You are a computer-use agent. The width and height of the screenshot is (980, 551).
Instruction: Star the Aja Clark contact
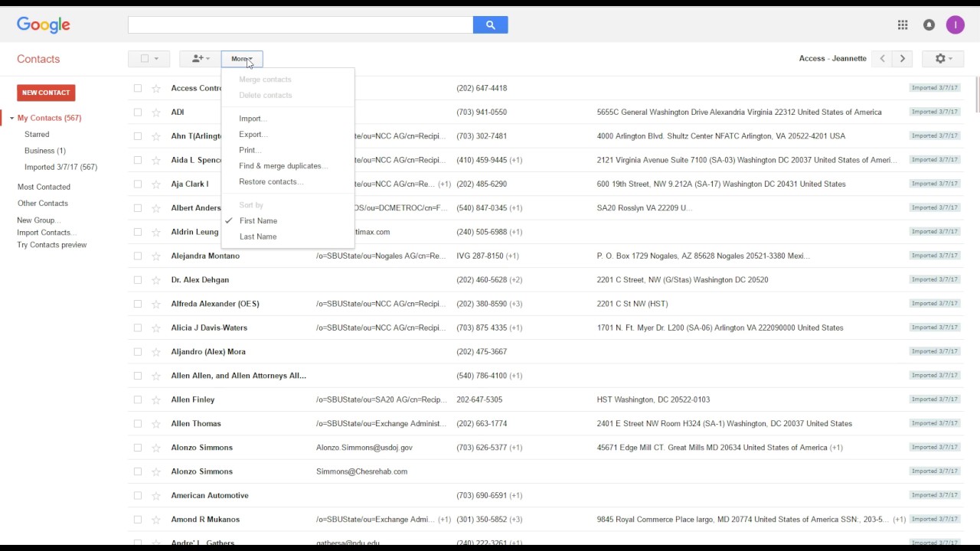(x=156, y=184)
